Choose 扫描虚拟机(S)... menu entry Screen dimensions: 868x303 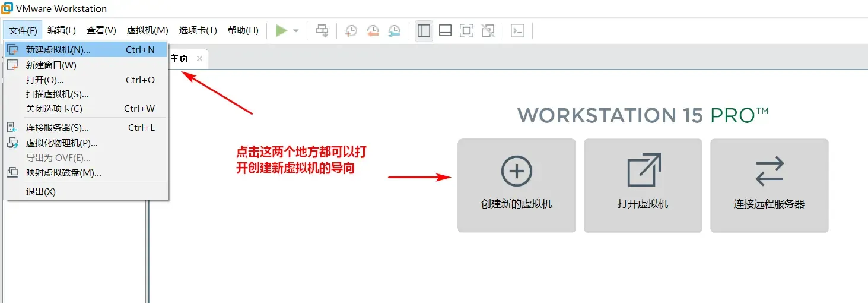[86, 94]
